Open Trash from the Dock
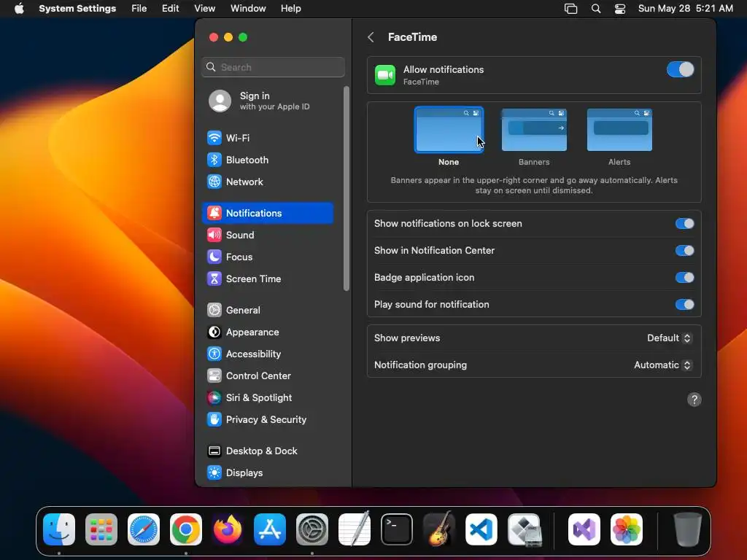The image size is (747, 560). [687, 529]
